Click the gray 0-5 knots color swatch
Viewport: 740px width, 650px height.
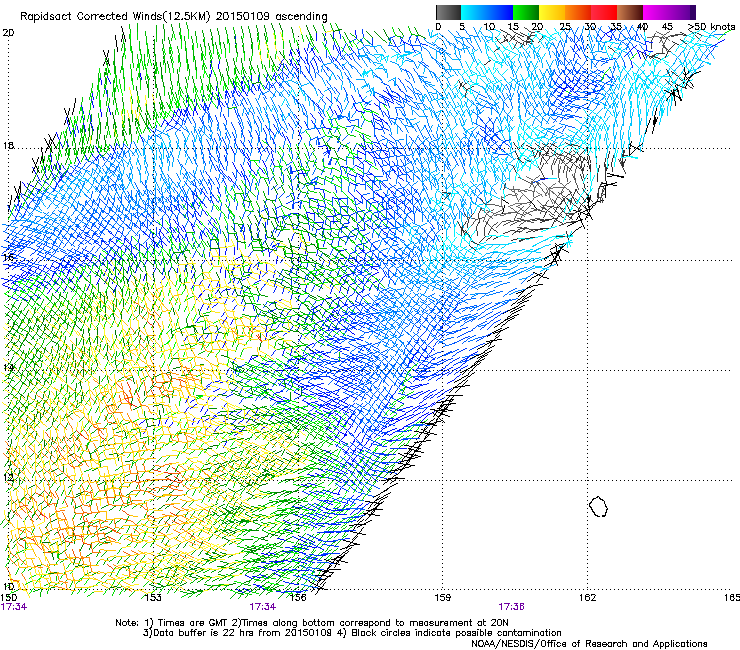coord(448,12)
